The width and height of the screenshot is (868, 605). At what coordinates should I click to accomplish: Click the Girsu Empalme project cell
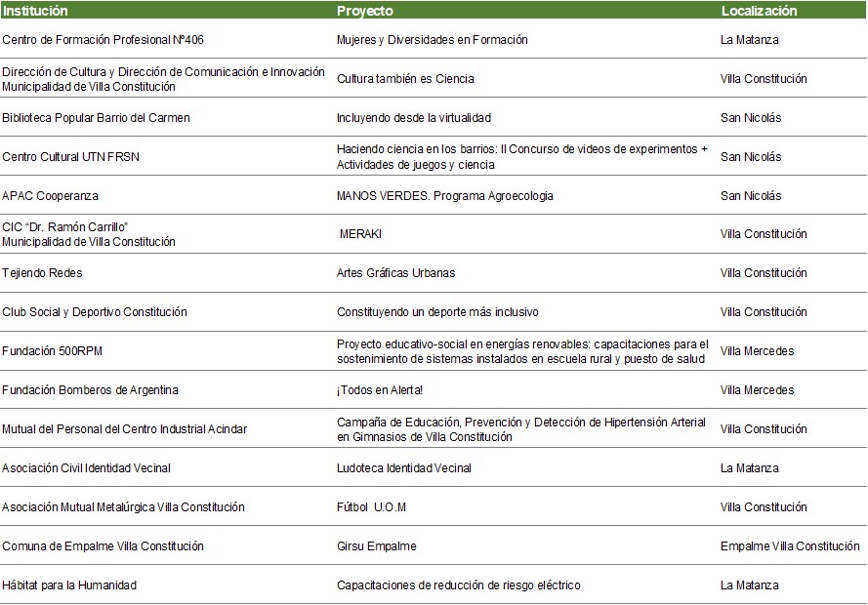click(x=376, y=546)
